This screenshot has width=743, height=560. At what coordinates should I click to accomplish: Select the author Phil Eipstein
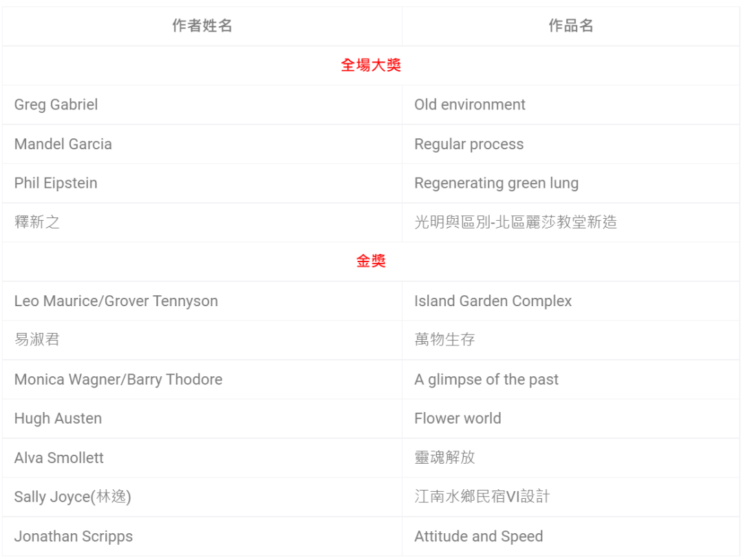pyautogui.click(x=56, y=184)
